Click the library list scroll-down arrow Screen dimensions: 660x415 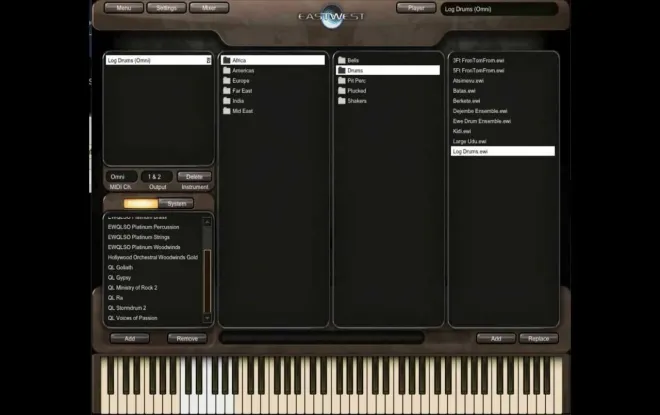[207, 318]
